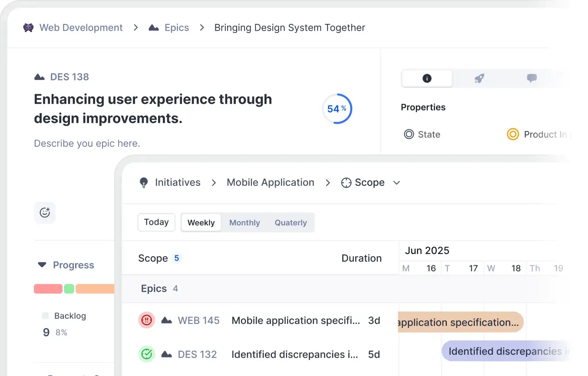Select the Weekly view toggle
This screenshot has width=588, height=376.
pyautogui.click(x=201, y=223)
